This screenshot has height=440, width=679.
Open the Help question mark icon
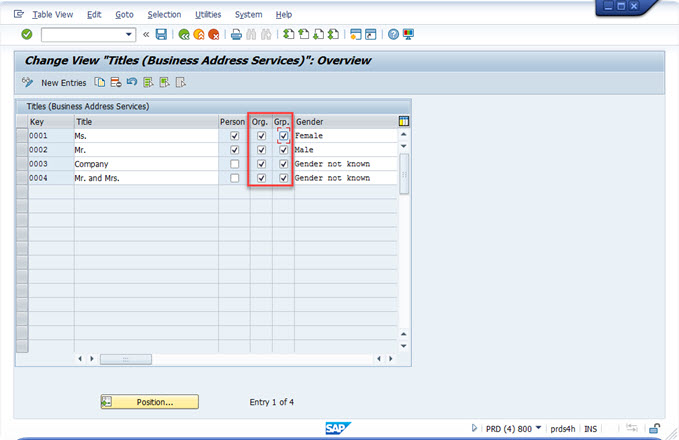pos(393,34)
